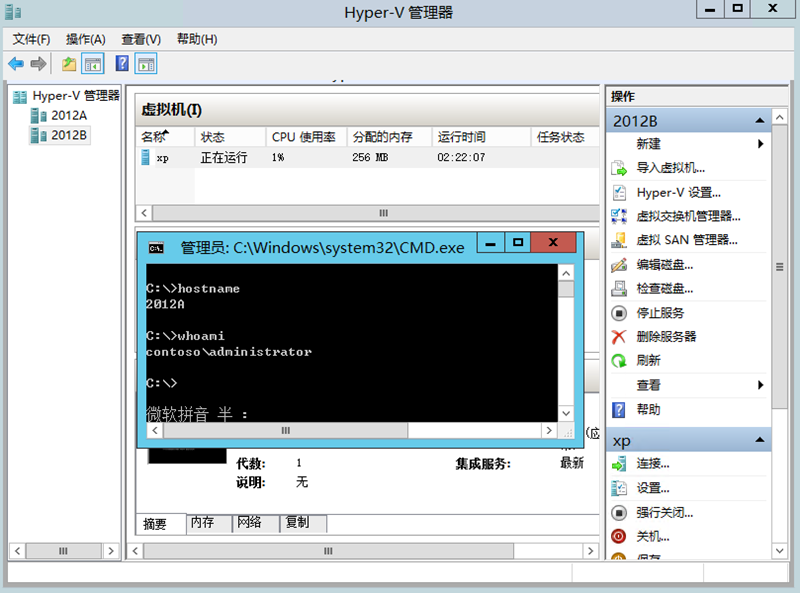Click the 编辑磁盘 edit disk action

(x=664, y=264)
